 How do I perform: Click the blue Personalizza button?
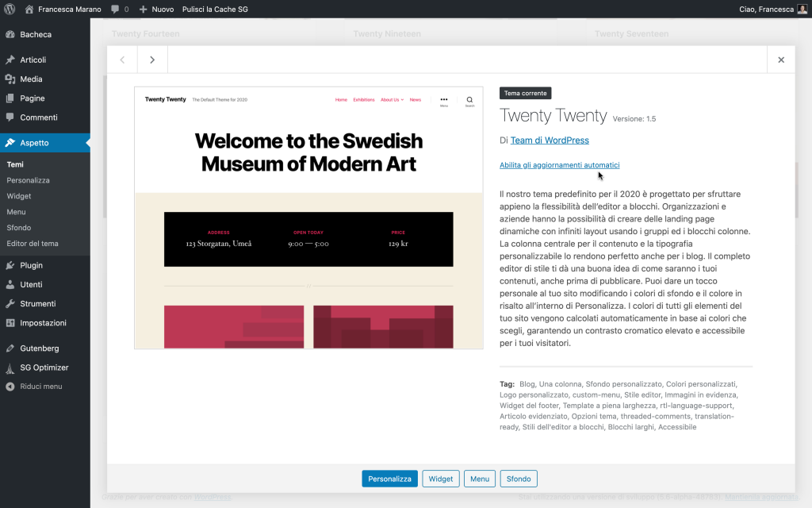coord(389,479)
